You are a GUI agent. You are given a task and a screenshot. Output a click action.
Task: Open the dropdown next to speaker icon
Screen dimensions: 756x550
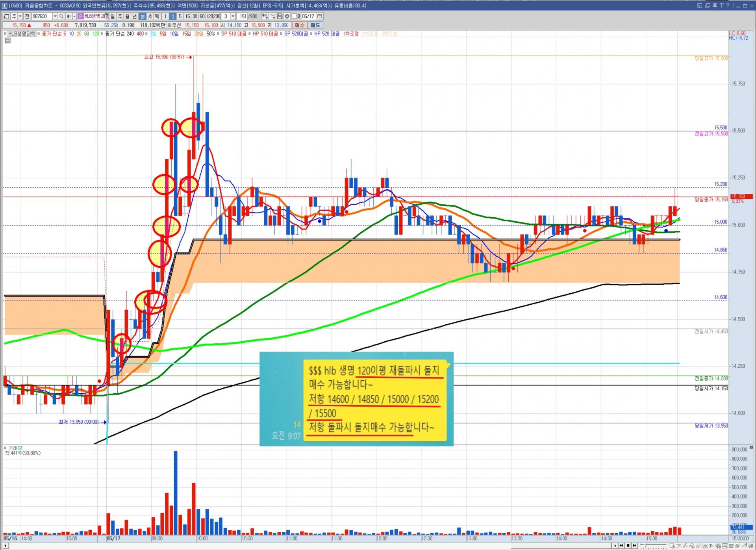click(x=74, y=16)
